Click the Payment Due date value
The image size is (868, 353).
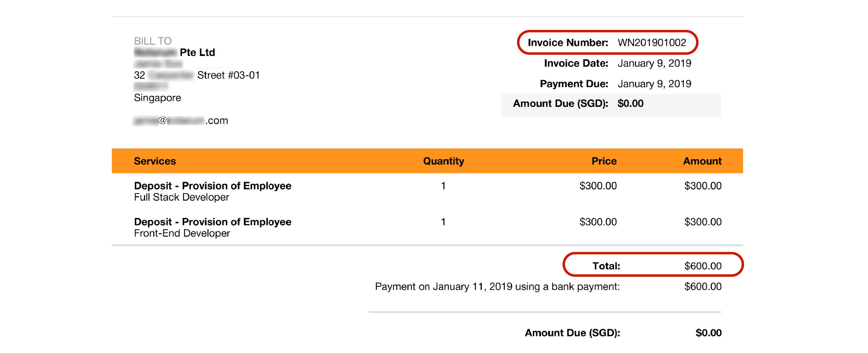(x=654, y=84)
